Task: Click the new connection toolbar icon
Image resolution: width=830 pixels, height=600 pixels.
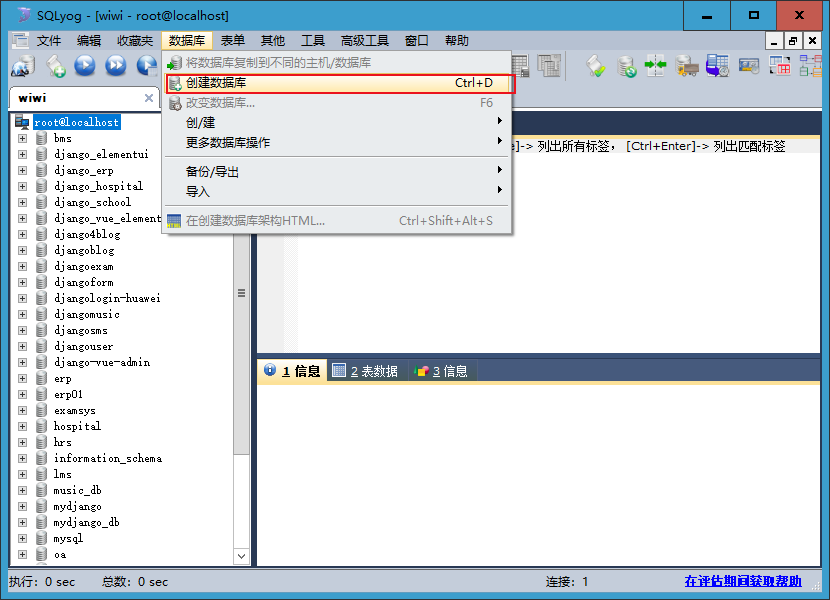Action: coord(23,66)
